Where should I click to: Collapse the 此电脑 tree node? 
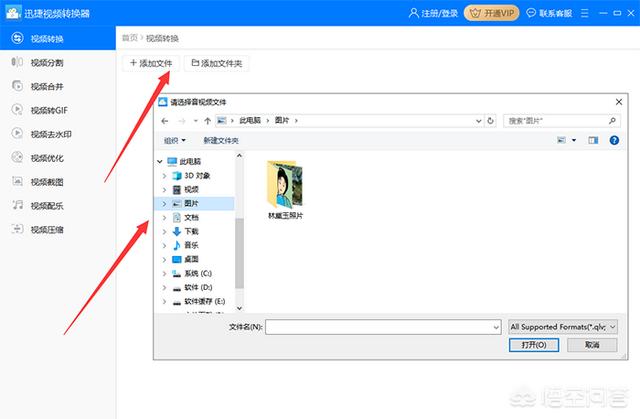coord(160,162)
